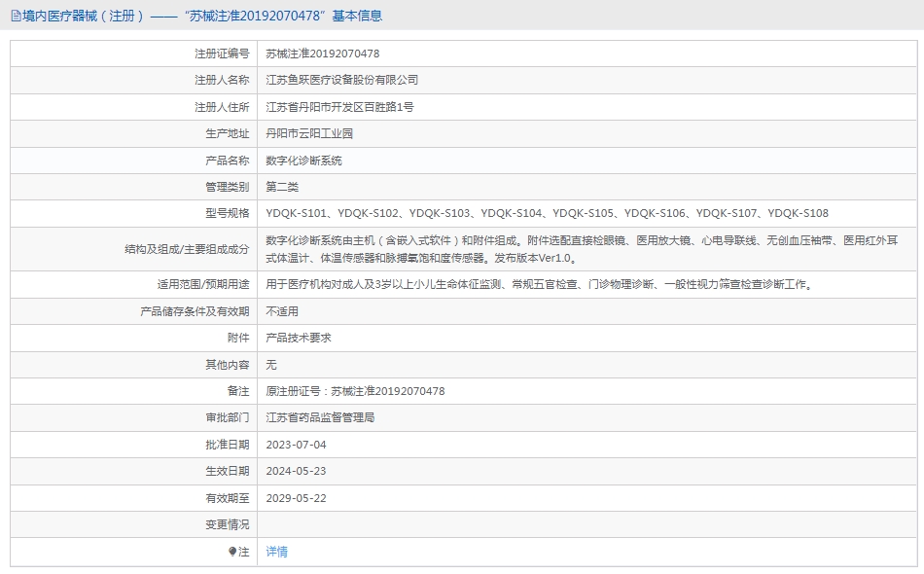
Task: Select the expiry date 2029-05-22
Action: [x=296, y=498]
